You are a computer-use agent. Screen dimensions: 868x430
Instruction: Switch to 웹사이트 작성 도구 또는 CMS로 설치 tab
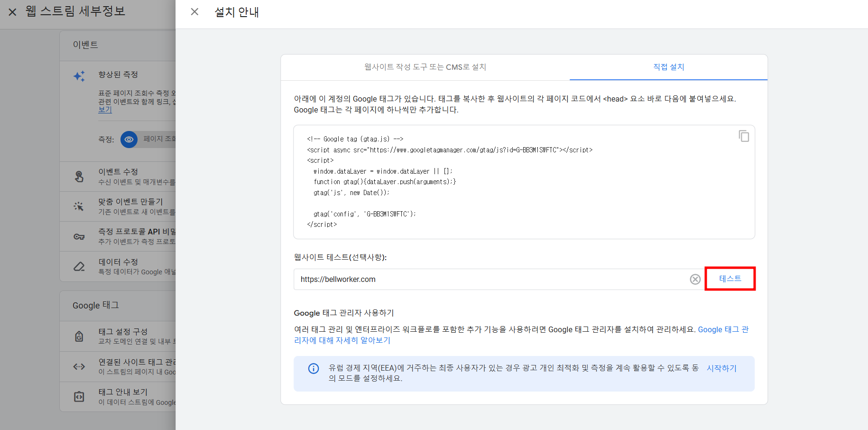click(425, 67)
